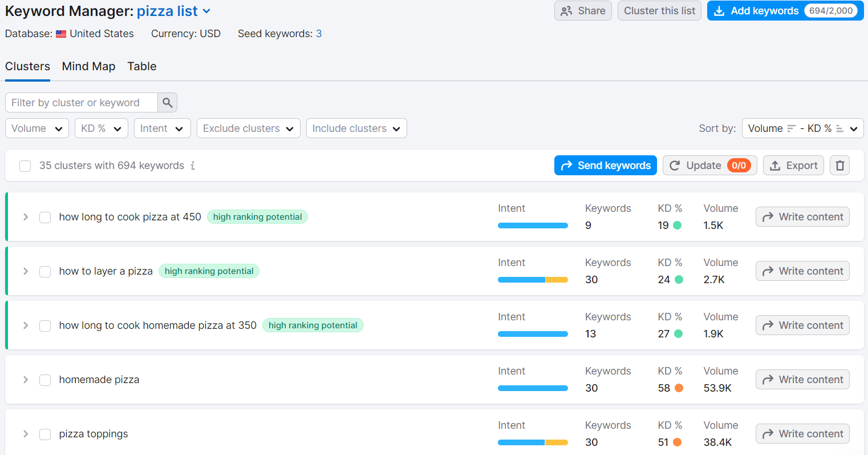Open the Sort by dropdown
The height and width of the screenshot is (455, 868).
[x=803, y=128]
